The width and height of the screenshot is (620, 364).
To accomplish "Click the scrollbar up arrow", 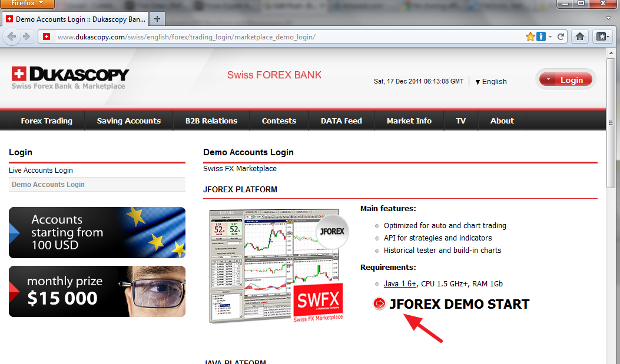I will point(611,53).
